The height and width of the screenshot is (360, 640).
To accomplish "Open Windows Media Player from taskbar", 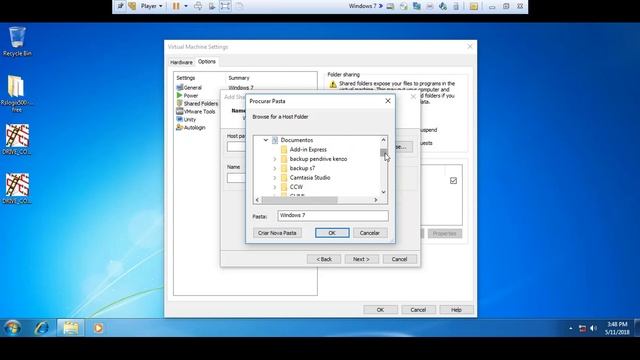I will (x=98, y=328).
